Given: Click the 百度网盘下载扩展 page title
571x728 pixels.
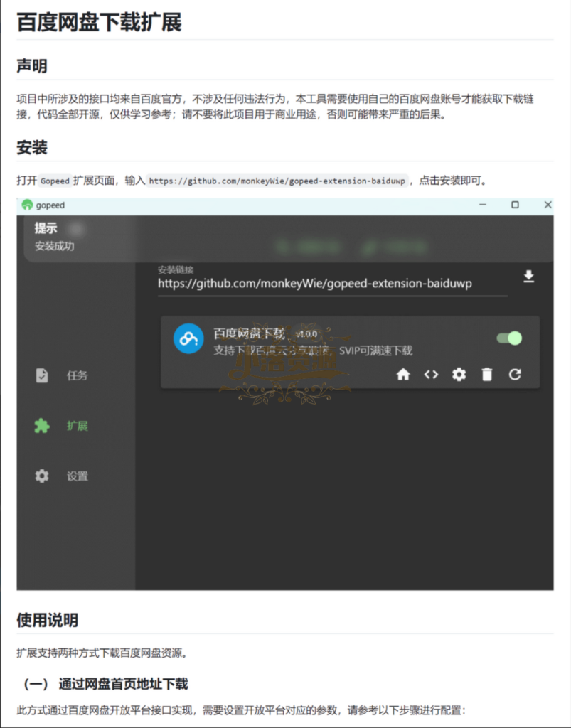Looking at the screenshot, I should [x=99, y=22].
